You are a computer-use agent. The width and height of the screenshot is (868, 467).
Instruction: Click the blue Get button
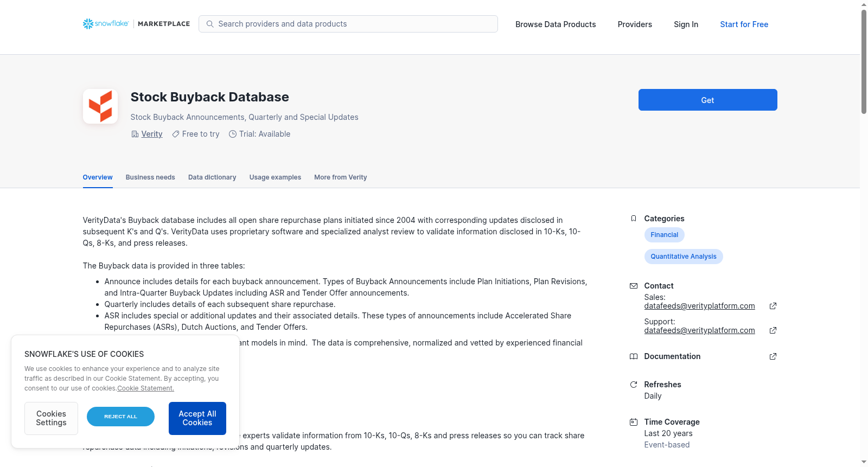pyautogui.click(x=707, y=100)
